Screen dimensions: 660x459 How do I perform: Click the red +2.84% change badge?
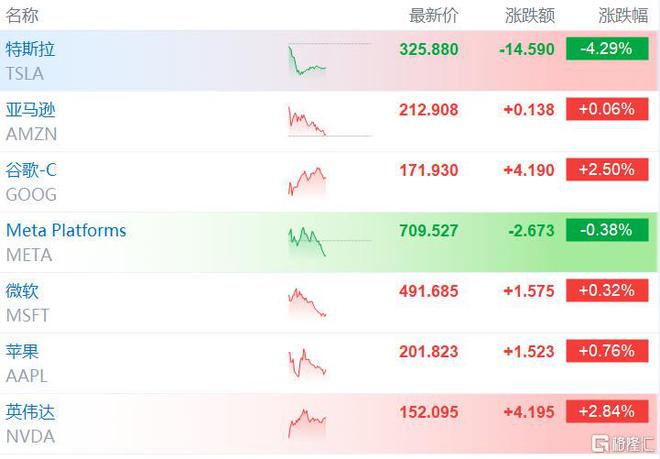[607, 411]
